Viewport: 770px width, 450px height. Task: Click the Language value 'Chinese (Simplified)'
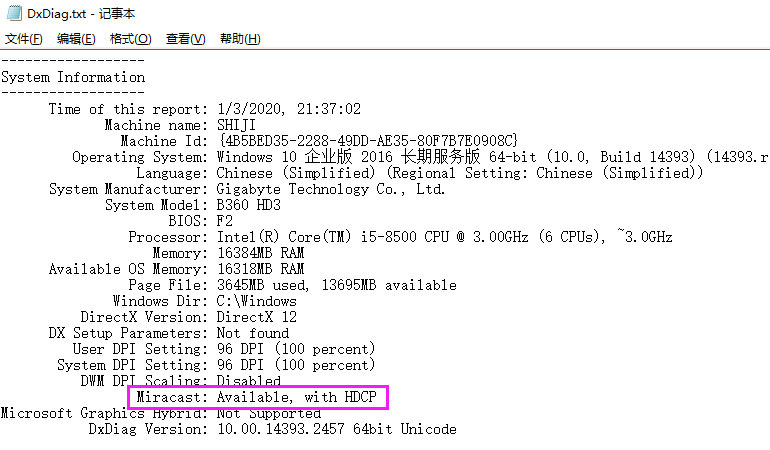(x=296, y=173)
